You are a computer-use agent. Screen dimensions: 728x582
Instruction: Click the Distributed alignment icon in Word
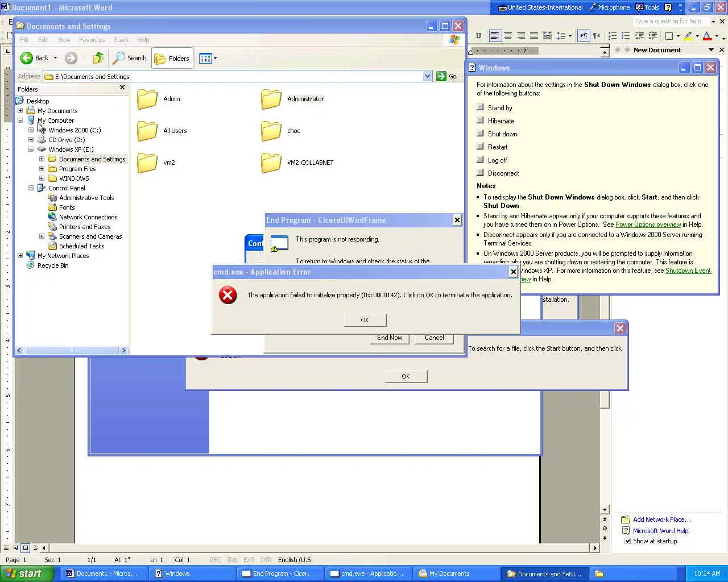click(547, 36)
